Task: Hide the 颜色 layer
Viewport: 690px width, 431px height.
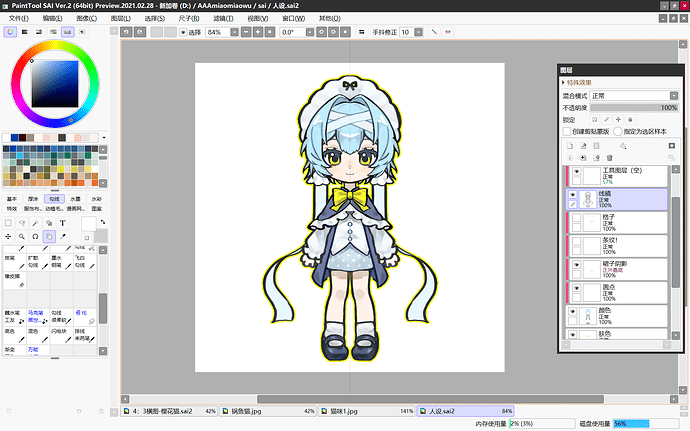Action: pos(572,311)
